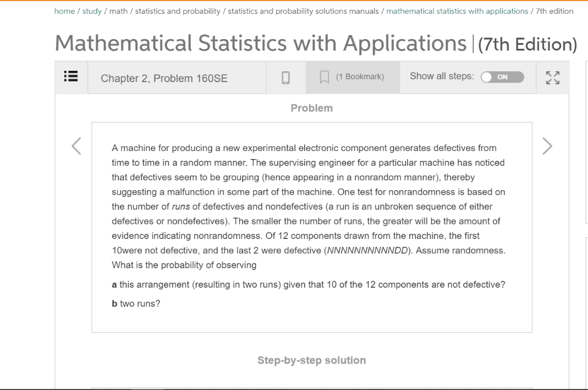Click the mobile device icon in the toolbar
The height and width of the screenshot is (390, 588).
286,78
